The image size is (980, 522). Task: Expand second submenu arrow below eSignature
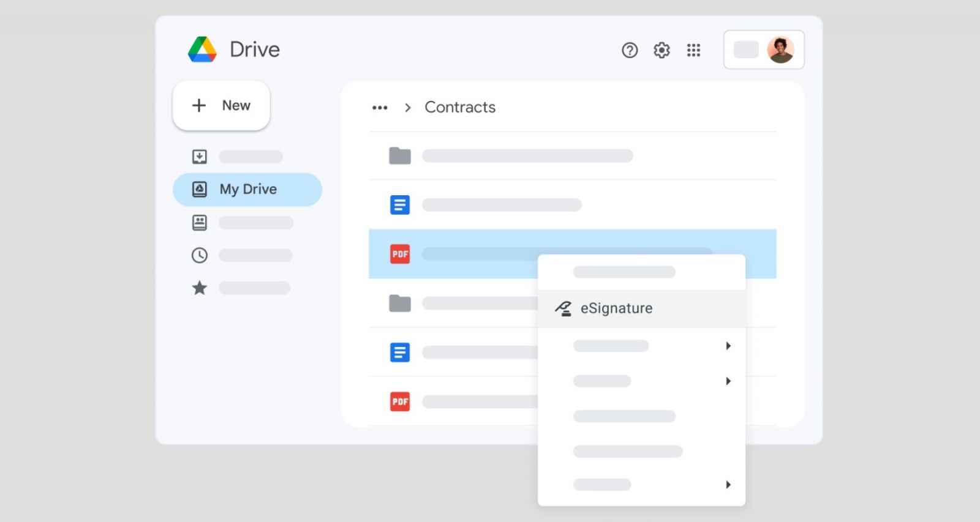(x=728, y=381)
